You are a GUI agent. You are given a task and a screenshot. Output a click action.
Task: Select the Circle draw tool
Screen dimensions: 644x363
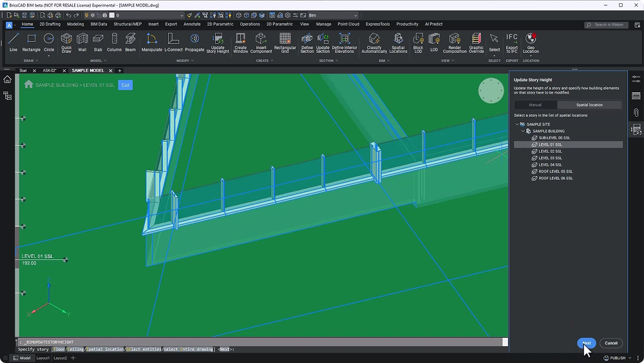pyautogui.click(x=49, y=43)
